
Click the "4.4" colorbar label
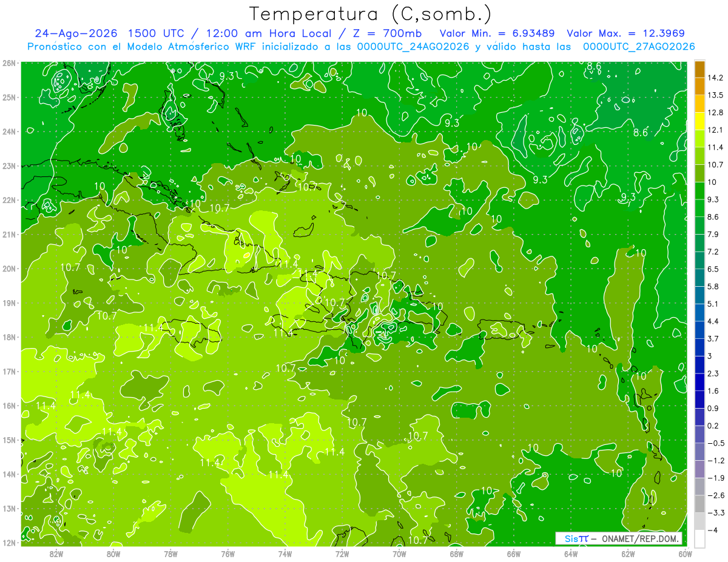click(713, 321)
